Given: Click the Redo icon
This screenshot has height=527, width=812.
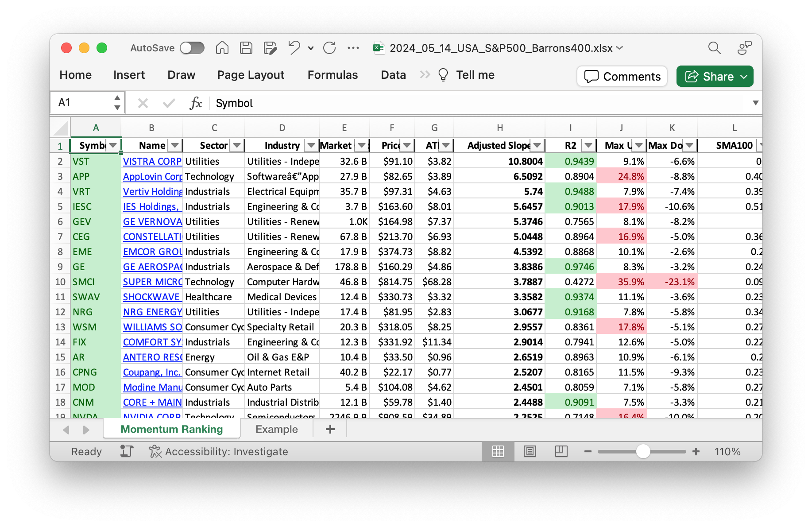Looking at the screenshot, I should point(329,48).
